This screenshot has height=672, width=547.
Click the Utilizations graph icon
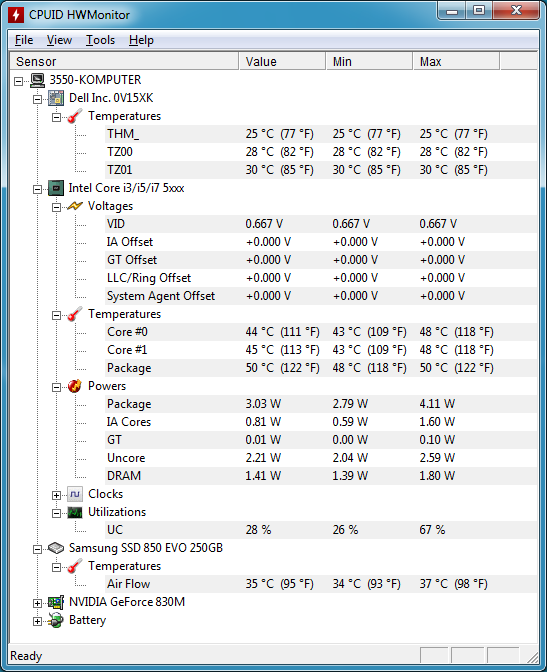[75, 512]
